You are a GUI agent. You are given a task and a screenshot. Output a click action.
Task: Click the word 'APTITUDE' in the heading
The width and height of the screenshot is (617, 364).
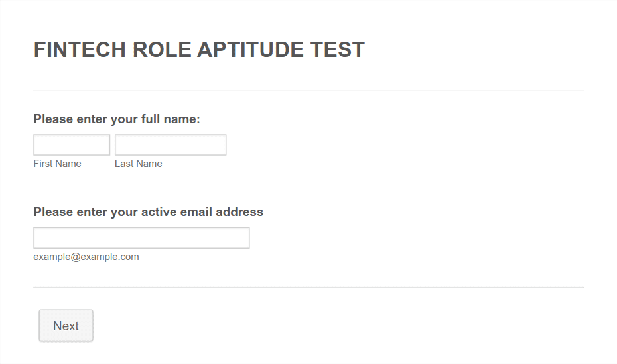coord(250,50)
